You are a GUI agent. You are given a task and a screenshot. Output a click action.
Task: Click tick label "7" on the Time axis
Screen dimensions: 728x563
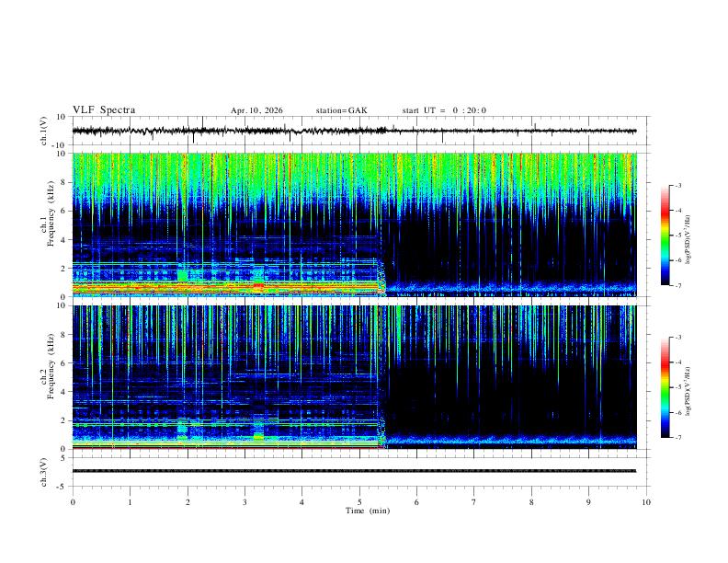474,502
